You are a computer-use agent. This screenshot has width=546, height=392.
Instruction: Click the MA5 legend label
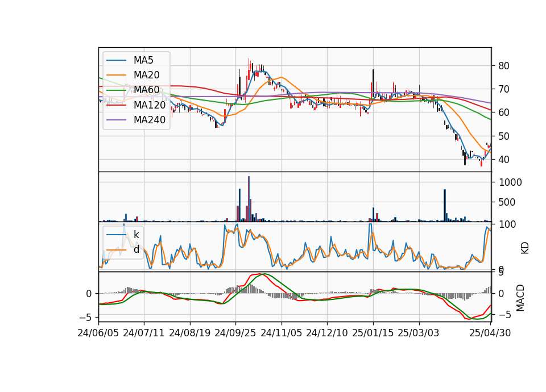(x=143, y=60)
